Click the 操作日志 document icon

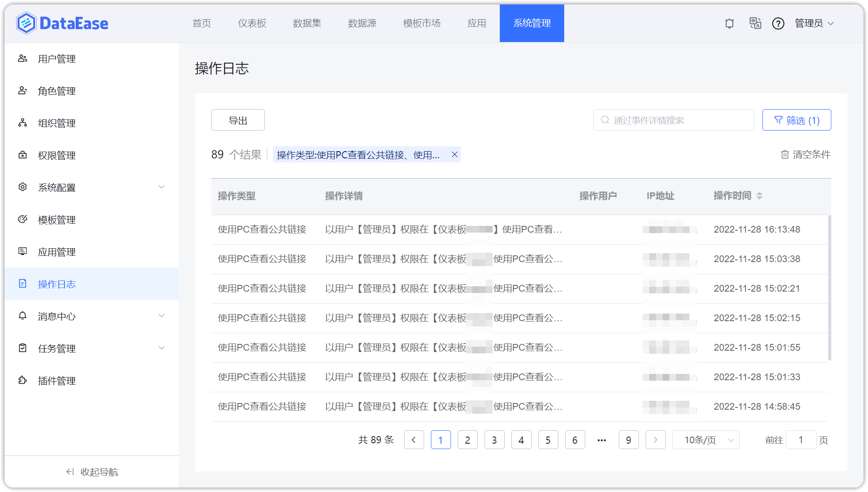coord(23,284)
